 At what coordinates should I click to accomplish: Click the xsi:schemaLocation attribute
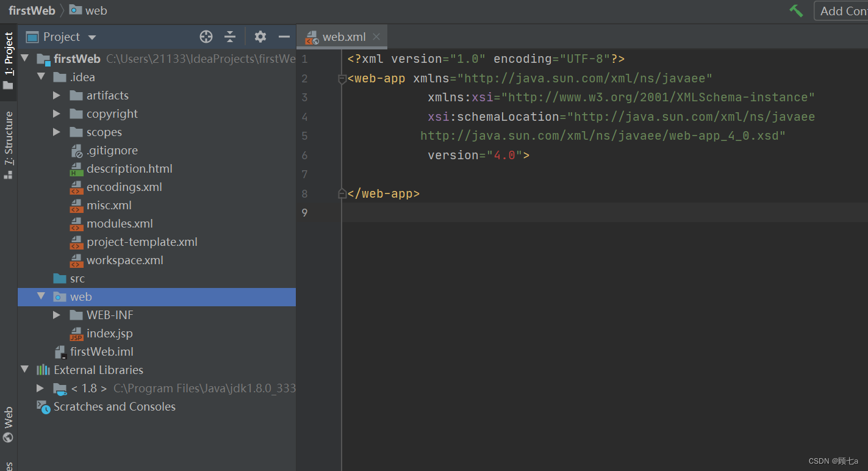pyautogui.click(x=493, y=117)
